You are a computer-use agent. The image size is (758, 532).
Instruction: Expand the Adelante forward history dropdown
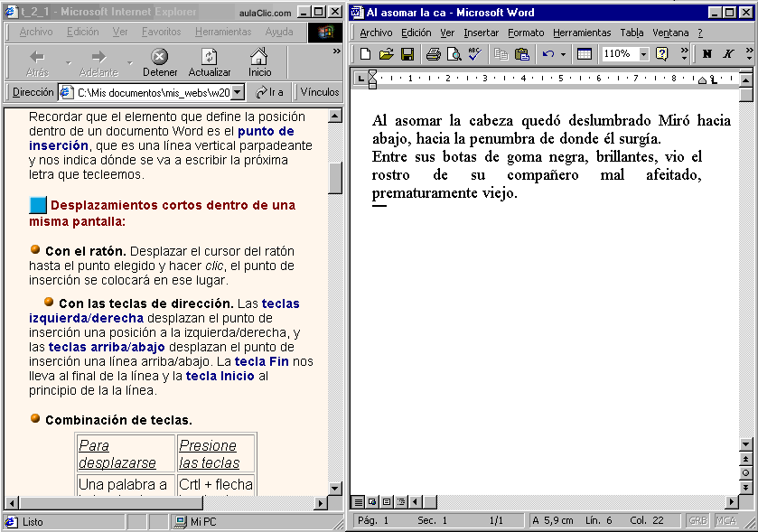point(129,63)
